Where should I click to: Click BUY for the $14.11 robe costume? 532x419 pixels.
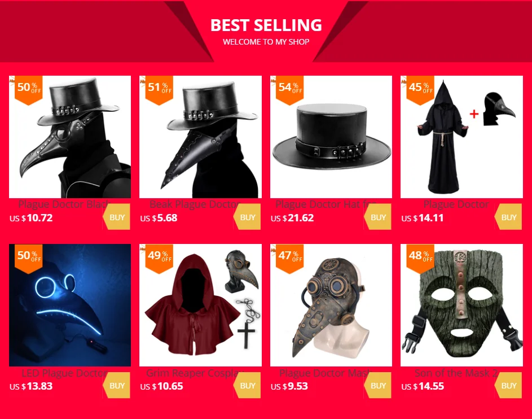click(x=509, y=217)
